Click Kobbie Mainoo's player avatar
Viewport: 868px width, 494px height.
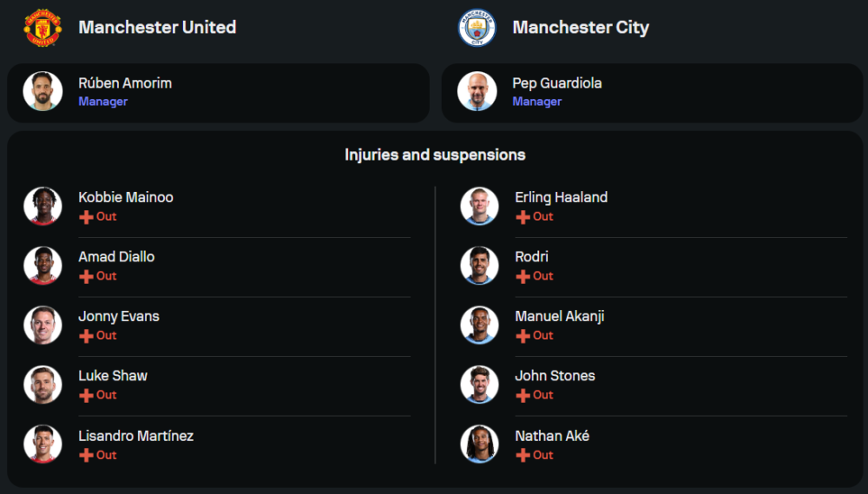[x=43, y=206]
